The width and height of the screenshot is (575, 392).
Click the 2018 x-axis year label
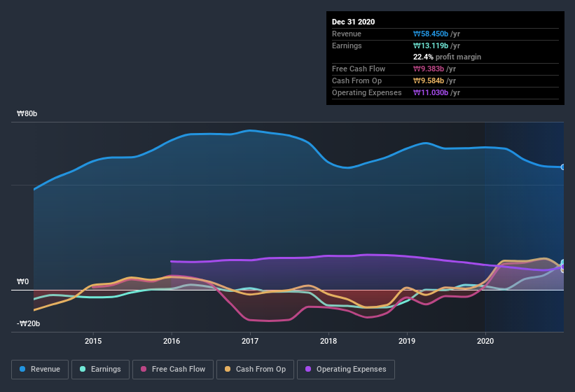[x=328, y=341]
